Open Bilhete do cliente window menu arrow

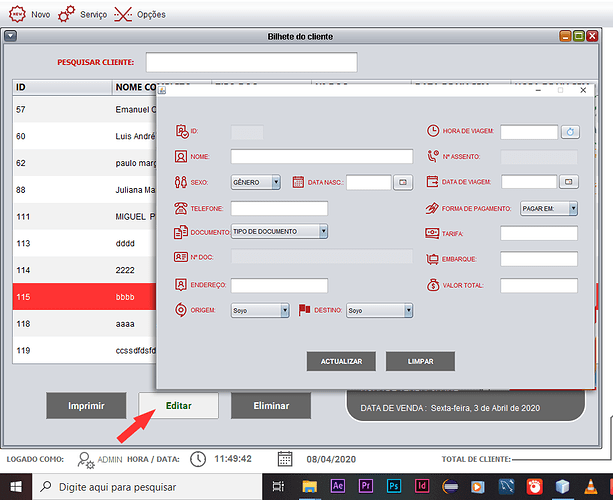11,36
